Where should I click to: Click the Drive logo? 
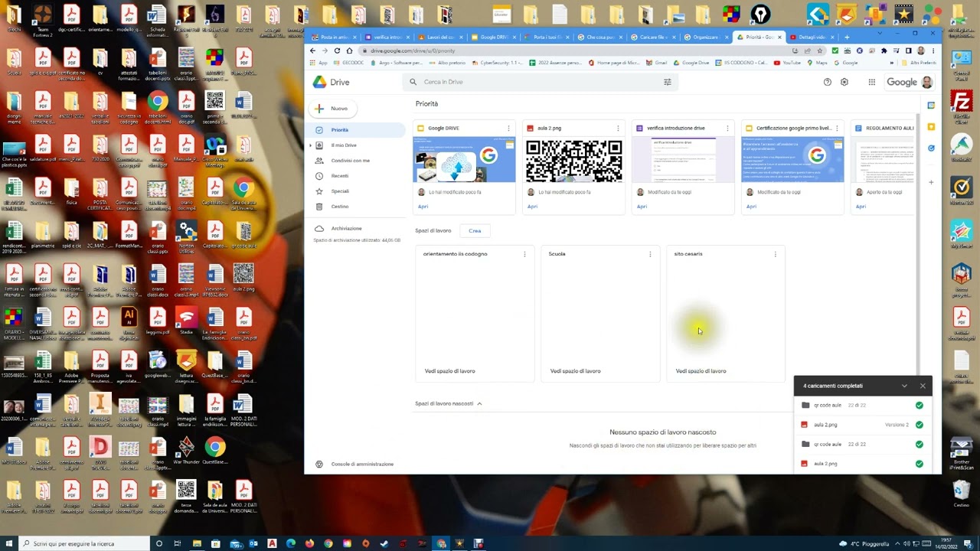331,82
